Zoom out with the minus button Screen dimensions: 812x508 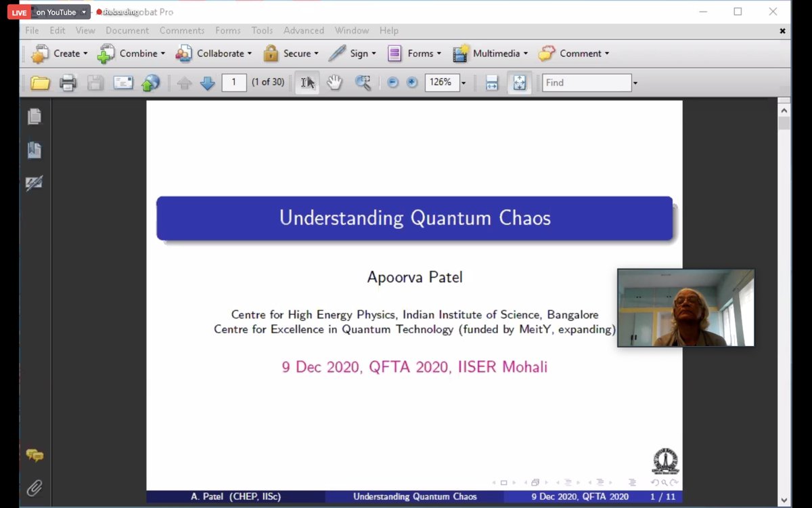point(393,83)
